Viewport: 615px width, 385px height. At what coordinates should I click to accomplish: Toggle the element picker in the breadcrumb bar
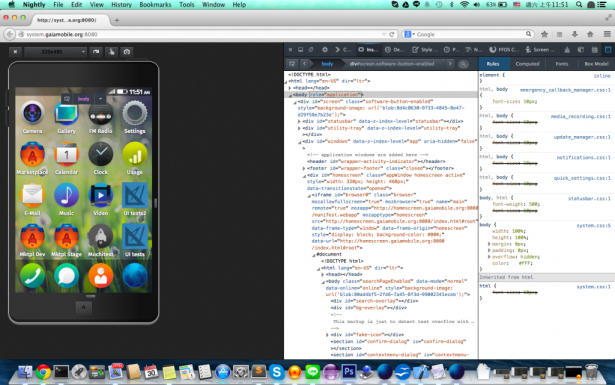292,64
